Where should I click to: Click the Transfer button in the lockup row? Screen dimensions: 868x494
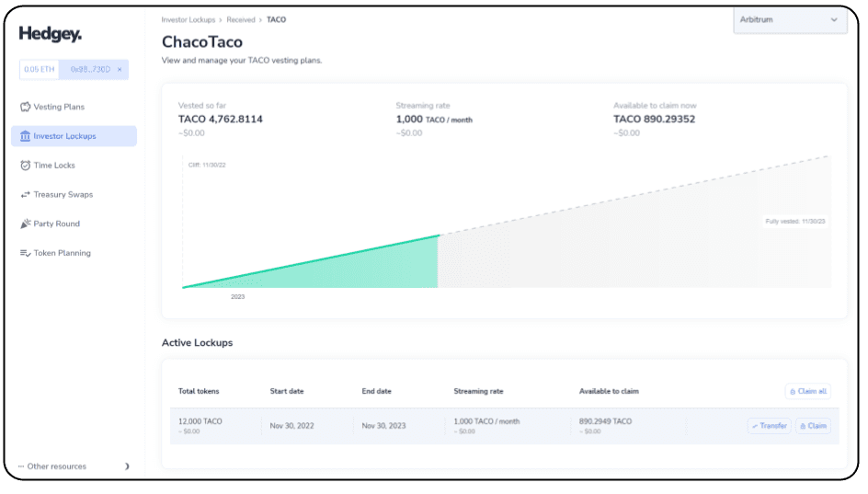pos(770,426)
